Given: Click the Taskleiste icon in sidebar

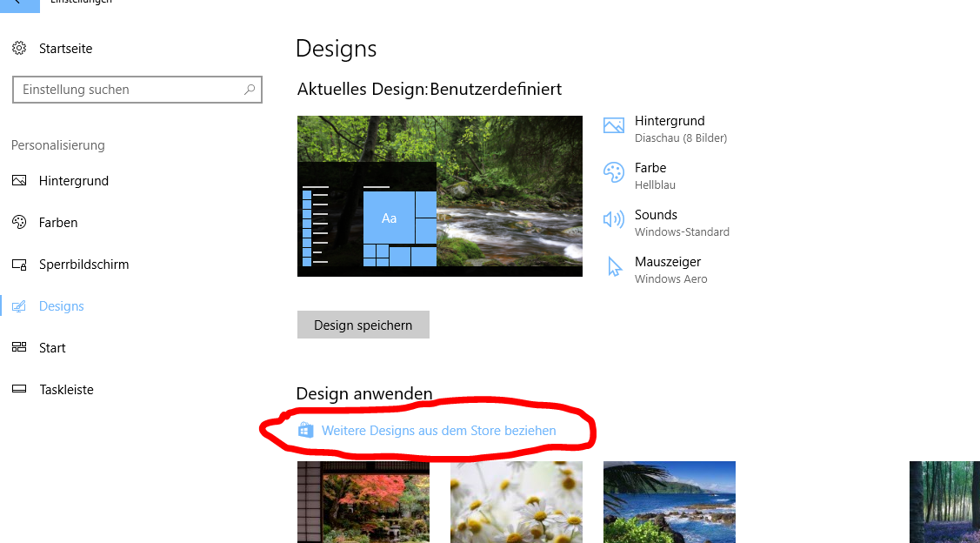Looking at the screenshot, I should pyautogui.click(x=19, y=389).
